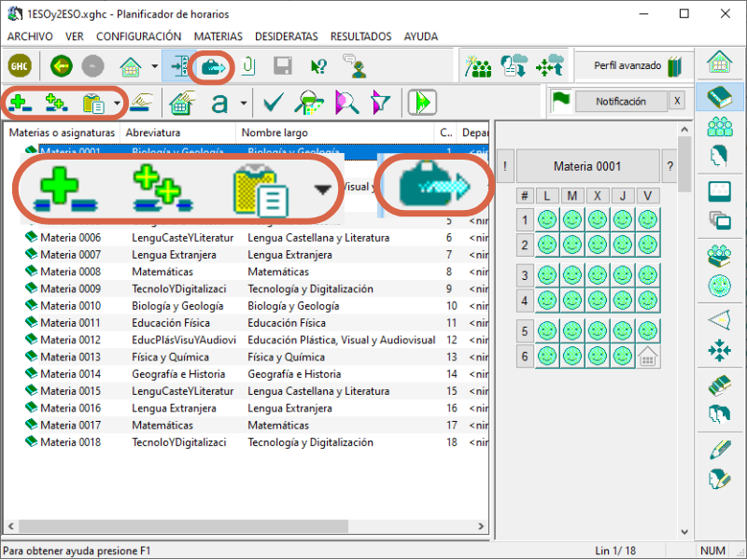Toggle smiley for period 1 Friday (V)
This screenshot has width=747, height=560.
pos(647,219)
